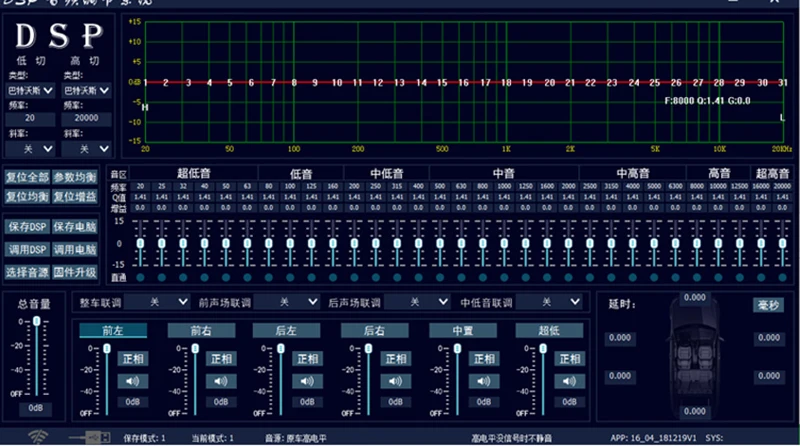Toggle 正相 phase button for 后右 channel
Screen dimensions: 800x446
pyautogui.click(x=395, y=359)
